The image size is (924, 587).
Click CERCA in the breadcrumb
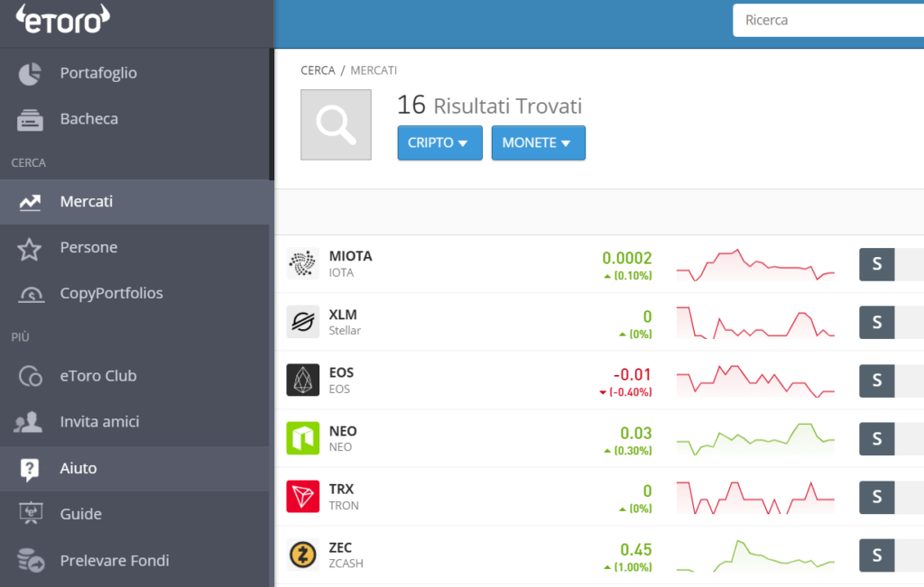click(x=318, y=70)
